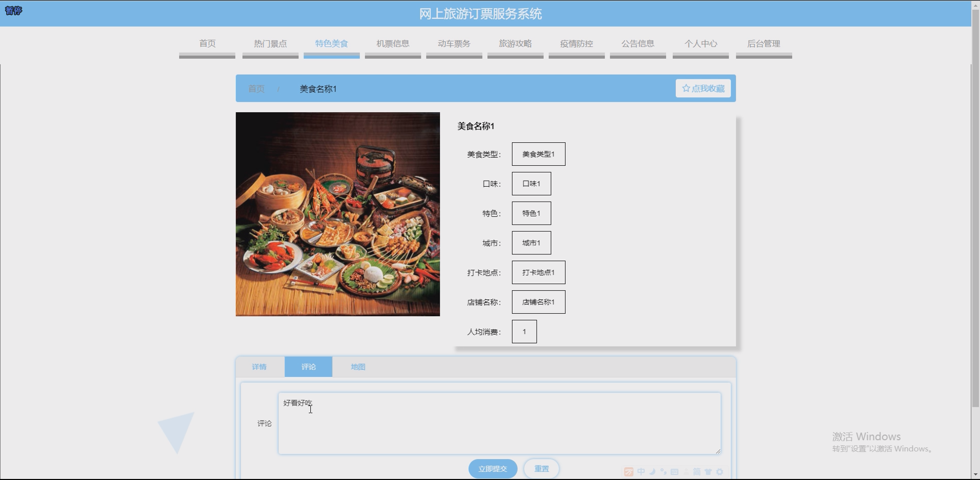Toggle the punctuation mode icon in the IME bar
The height and width of the screenshot is (480, 980).
[x=664, y=472]
